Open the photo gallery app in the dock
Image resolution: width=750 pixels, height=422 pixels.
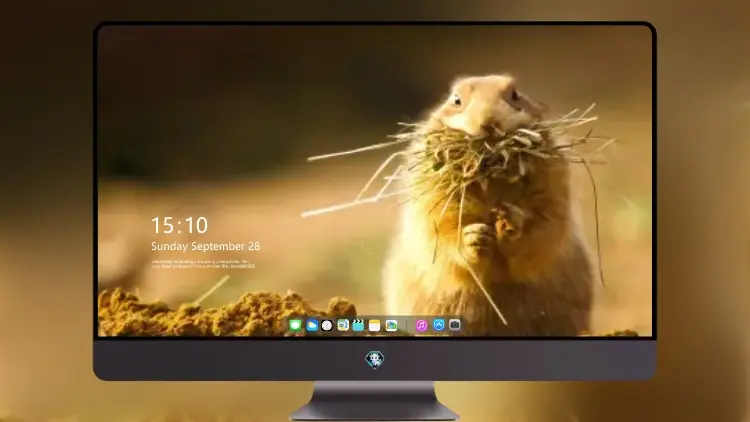pyautogui.click(x=391, y=325)
